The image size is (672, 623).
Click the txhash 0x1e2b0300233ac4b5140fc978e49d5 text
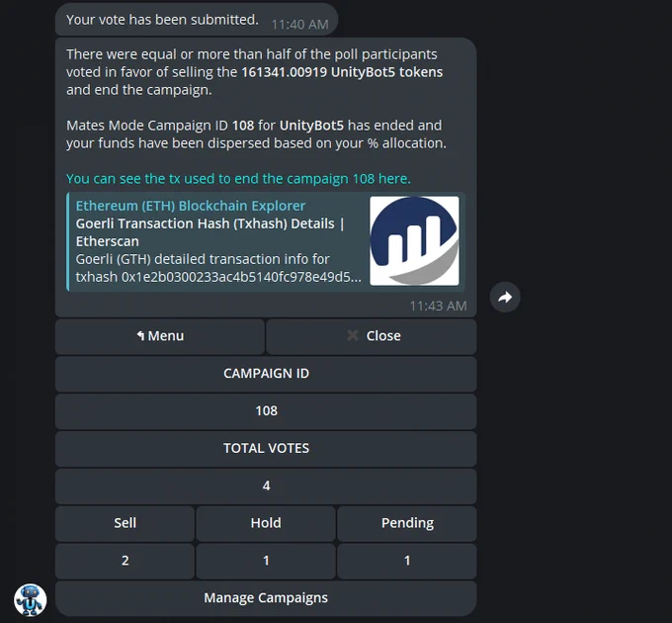pyautogui.click(x=218, y=277)
